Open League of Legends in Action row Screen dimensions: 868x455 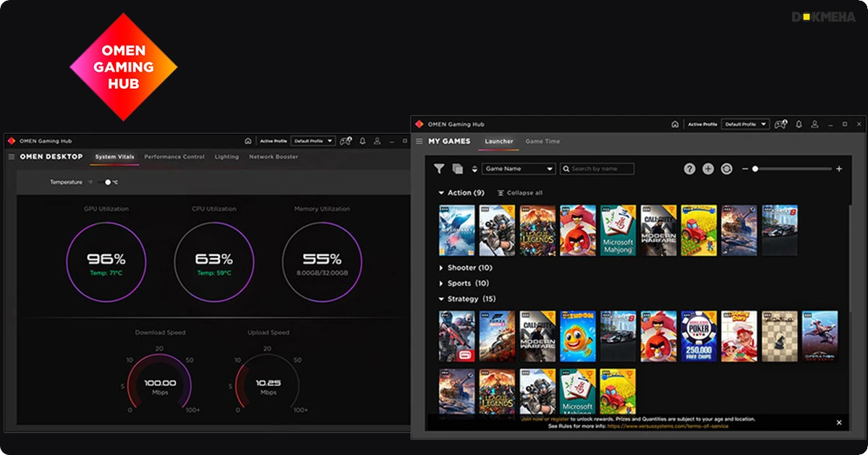(537, 230)
